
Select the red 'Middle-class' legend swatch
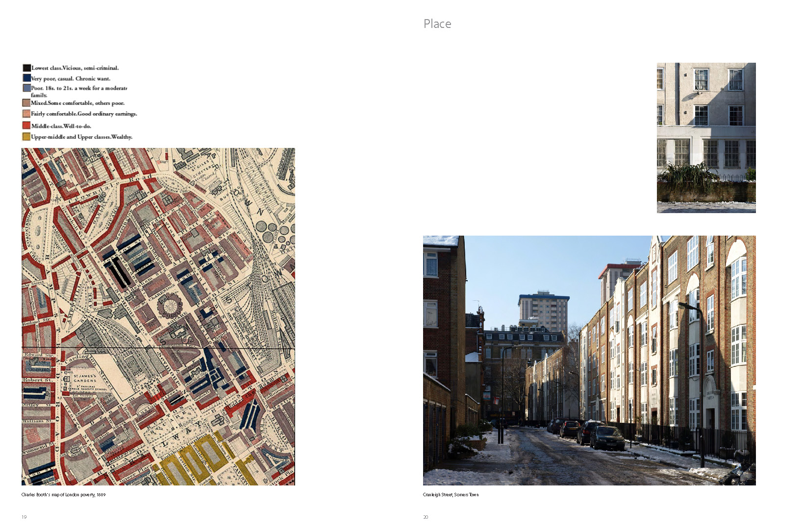click(x=26, y=125)
